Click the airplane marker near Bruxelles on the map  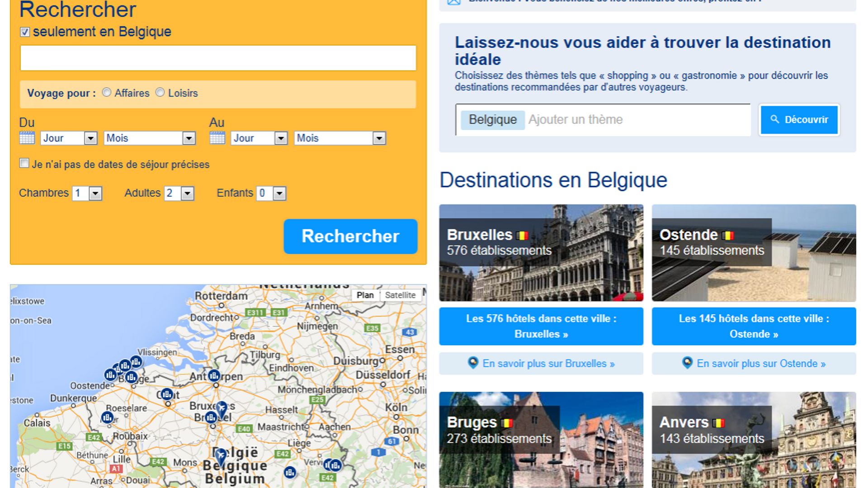coord(221,407)
